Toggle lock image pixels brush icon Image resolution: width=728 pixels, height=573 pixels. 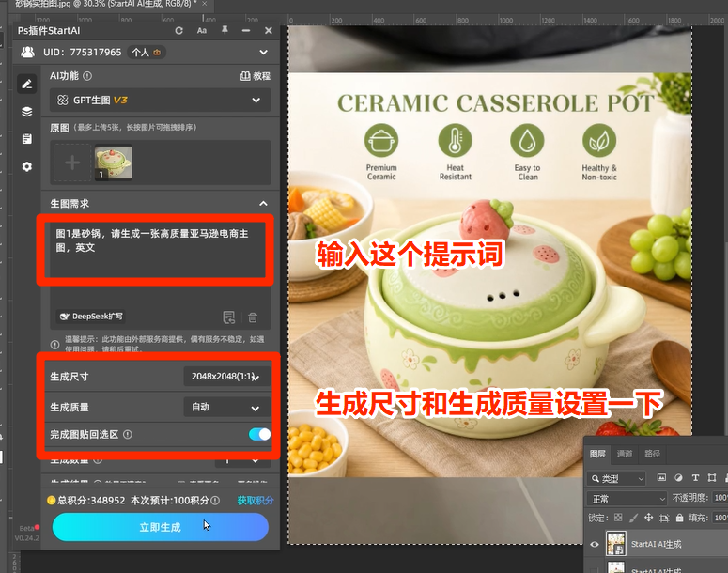point(633,518)
